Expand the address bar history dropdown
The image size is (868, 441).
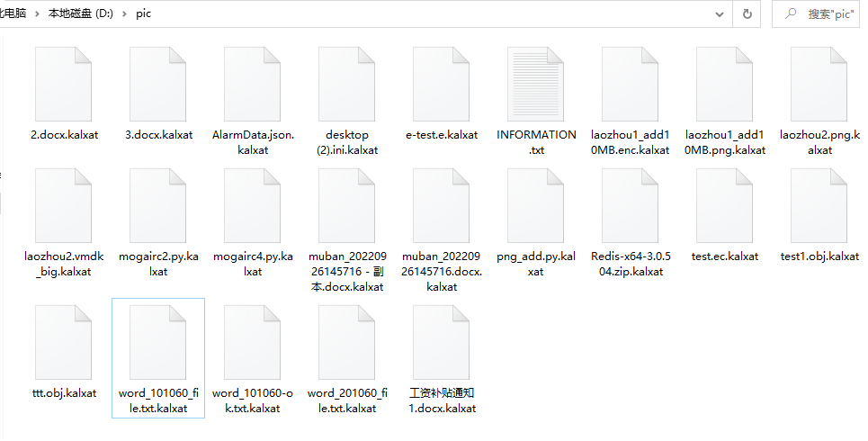[719, 14]
